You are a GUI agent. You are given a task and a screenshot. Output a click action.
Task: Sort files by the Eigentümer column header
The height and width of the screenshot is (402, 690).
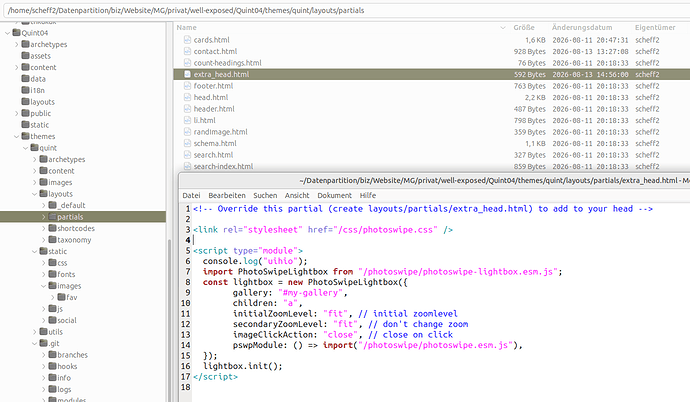pos(655,27)
